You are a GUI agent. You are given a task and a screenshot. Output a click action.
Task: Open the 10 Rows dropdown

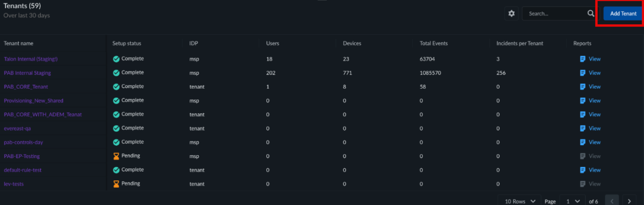tap(520, 201)
